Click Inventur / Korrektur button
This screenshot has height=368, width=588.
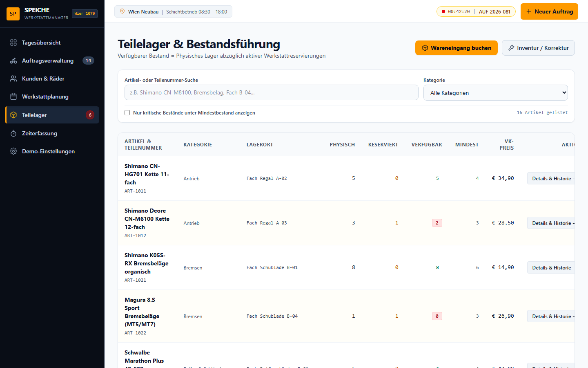[x=538, y=48]
